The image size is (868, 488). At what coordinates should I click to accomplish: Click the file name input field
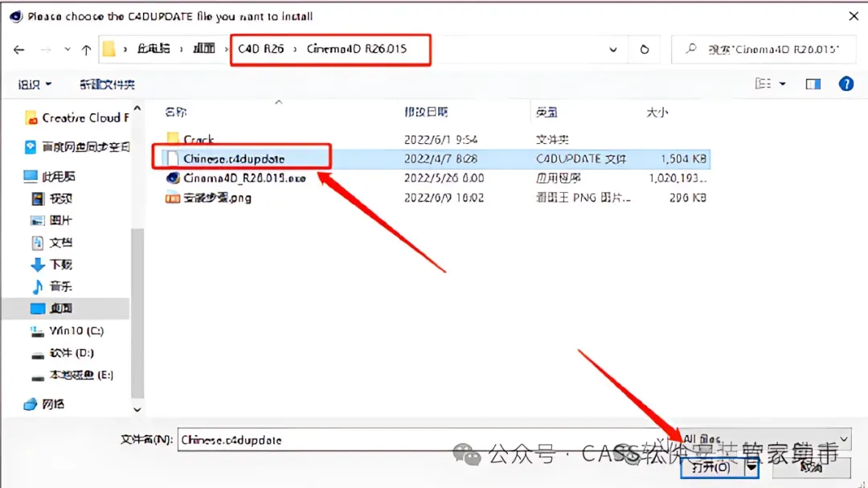point(426,440)
